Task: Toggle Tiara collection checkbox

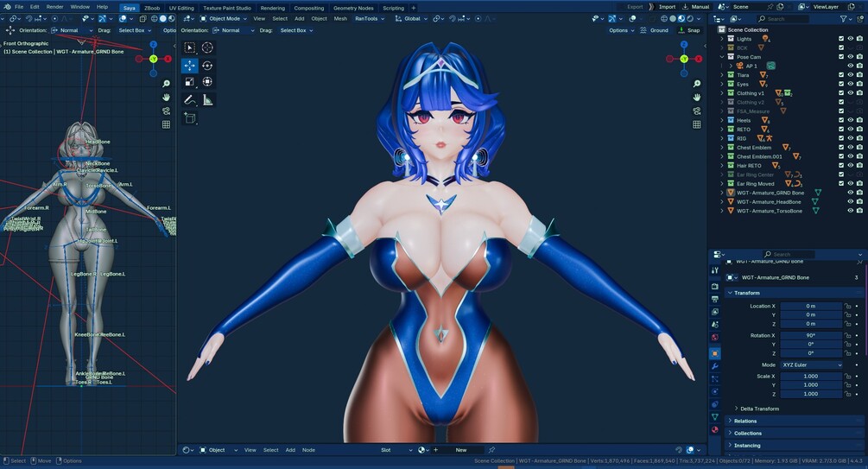Action: pos(841,75)
